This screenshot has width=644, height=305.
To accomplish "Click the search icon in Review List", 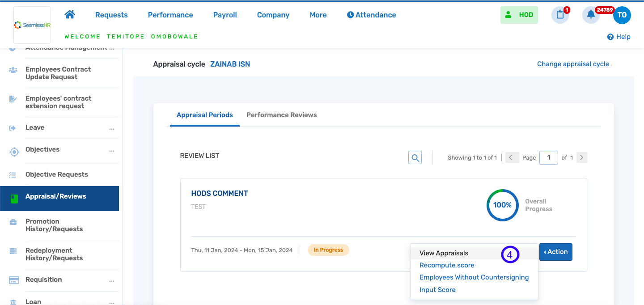I will [x=415, y=157].
